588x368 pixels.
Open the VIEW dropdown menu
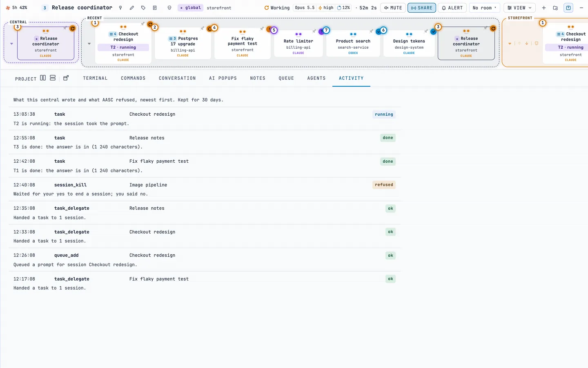pos(519,8)
